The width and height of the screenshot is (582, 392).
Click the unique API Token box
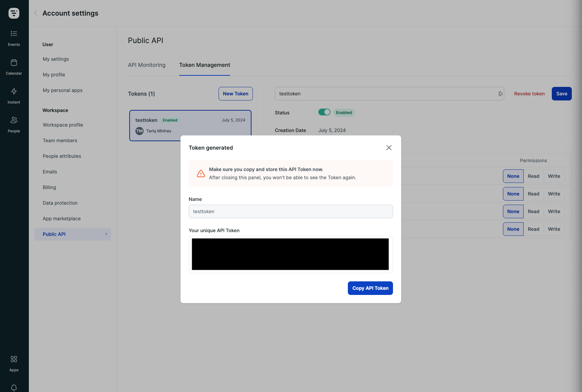[291, 255]
